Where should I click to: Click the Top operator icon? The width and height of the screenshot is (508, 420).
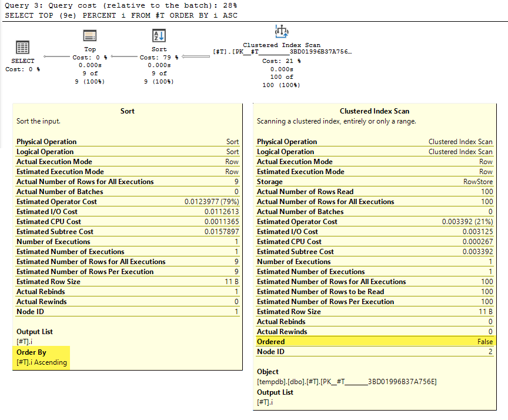point(90,35)
